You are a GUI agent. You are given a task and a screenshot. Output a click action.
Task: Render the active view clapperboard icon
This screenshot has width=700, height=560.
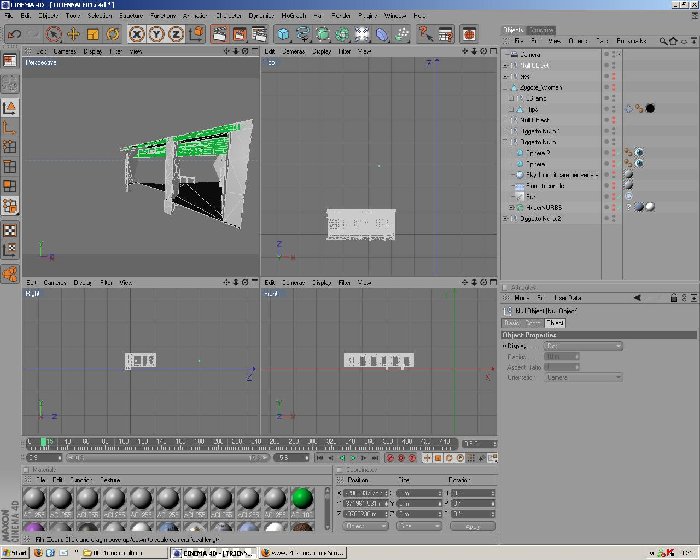point(220,34)
